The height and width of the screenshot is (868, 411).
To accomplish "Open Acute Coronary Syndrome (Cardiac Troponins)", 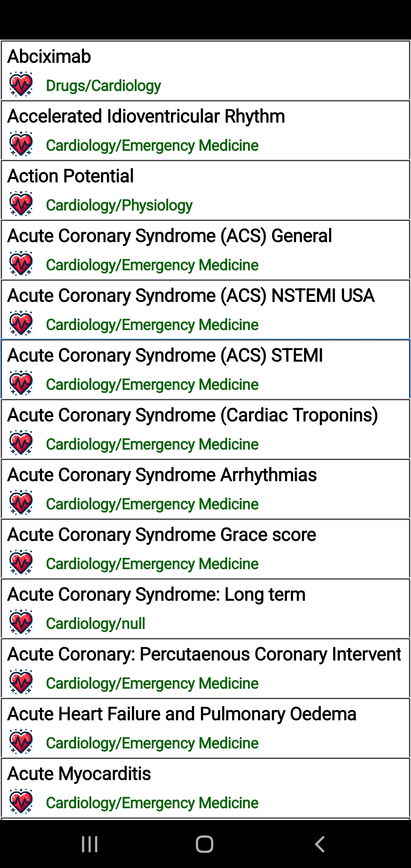I will [193, 415].
